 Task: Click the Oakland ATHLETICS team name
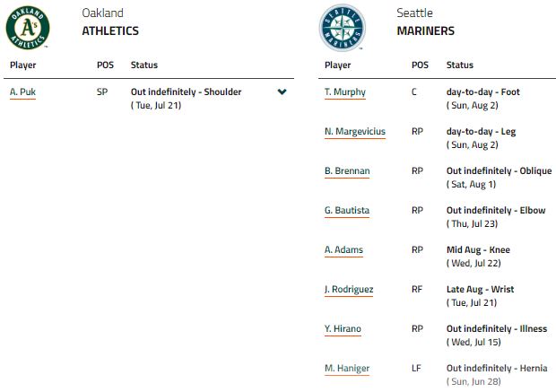(109, 30)
